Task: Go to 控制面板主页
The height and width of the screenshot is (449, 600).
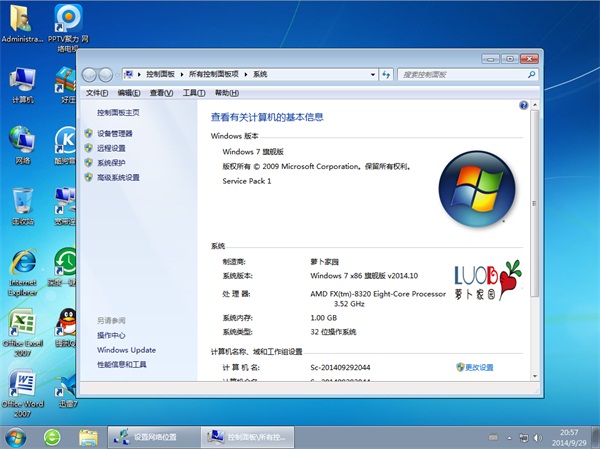Action: tap(118, 113)
